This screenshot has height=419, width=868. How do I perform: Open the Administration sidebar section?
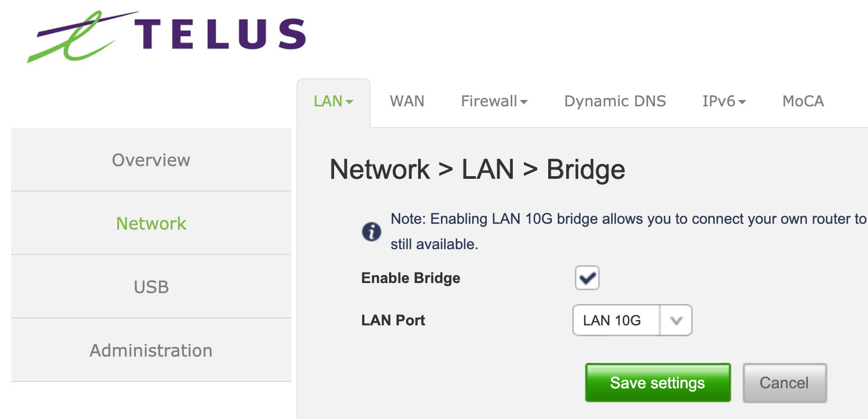[151, 350]
